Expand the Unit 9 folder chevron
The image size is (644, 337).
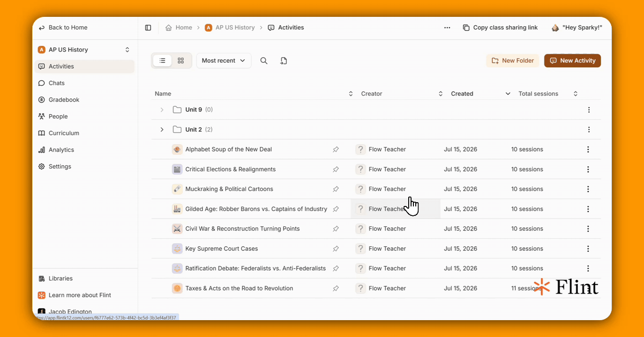click(x=162, y=110)
